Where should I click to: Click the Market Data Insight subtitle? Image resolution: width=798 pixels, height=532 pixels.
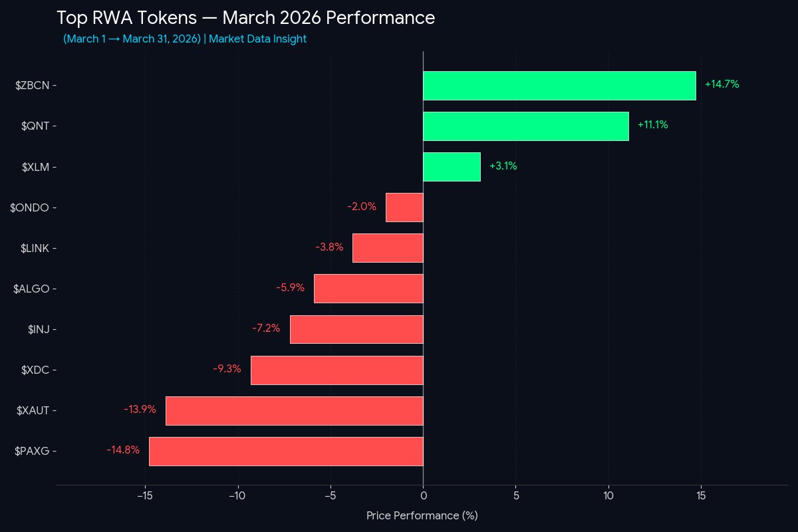pos(257,39)
